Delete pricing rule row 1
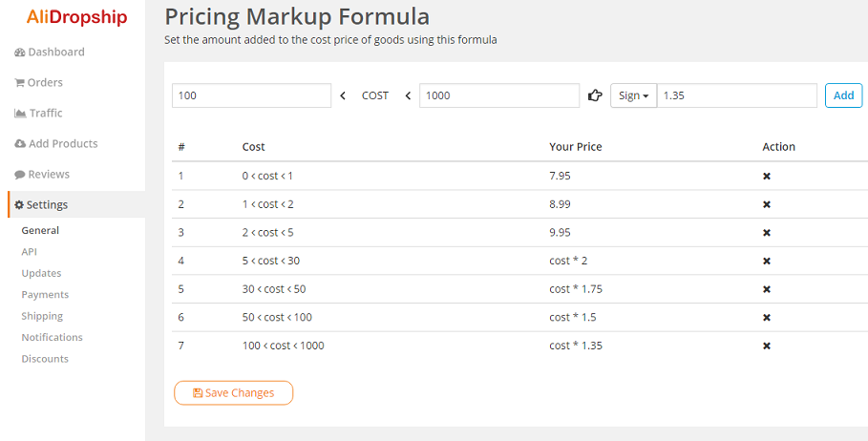 coord(766,176)
